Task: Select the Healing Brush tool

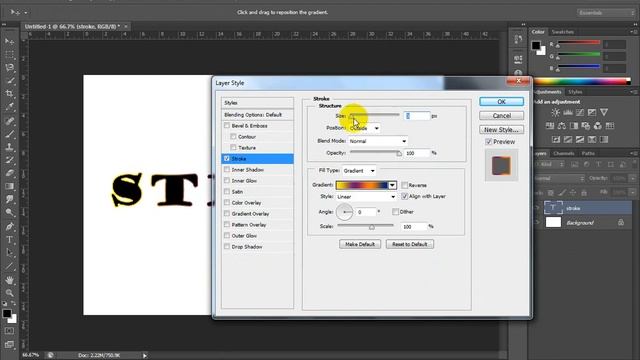Action: (x=9, y=120)
